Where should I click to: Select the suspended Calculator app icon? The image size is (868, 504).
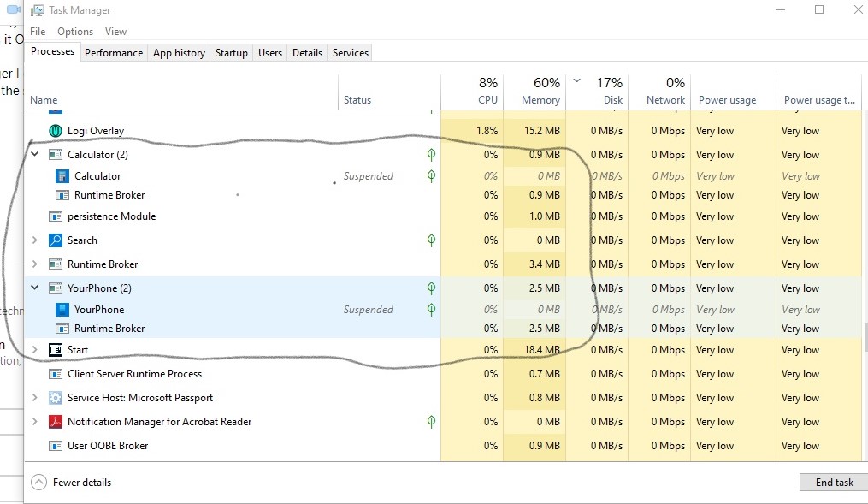62,176
